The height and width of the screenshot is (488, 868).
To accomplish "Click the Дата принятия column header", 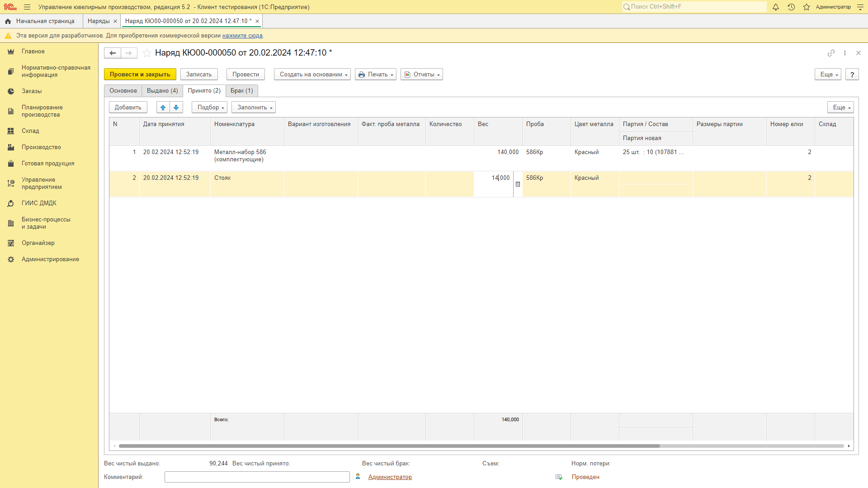I will coord(175,131).
